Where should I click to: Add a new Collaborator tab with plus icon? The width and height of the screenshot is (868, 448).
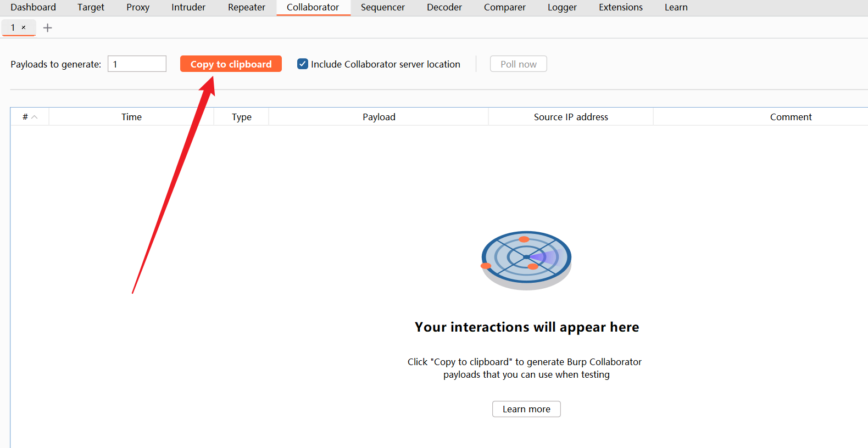(x=48, y=27)
